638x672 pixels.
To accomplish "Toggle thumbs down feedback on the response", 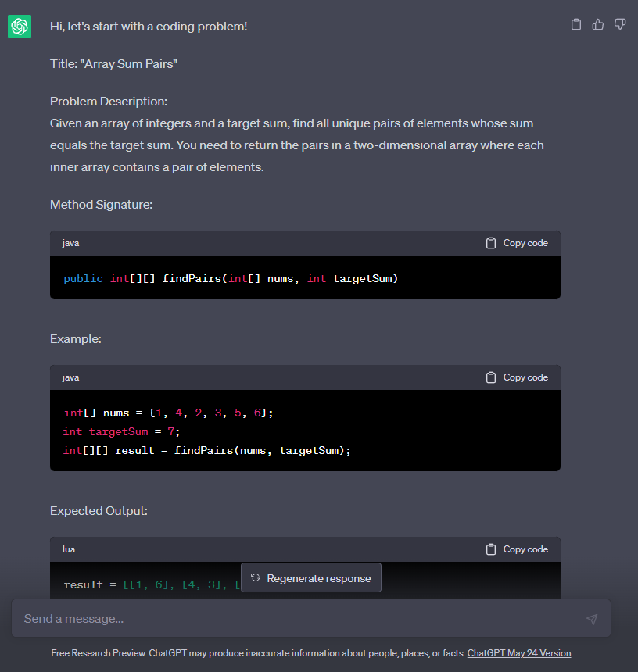I will coord(620,24).
